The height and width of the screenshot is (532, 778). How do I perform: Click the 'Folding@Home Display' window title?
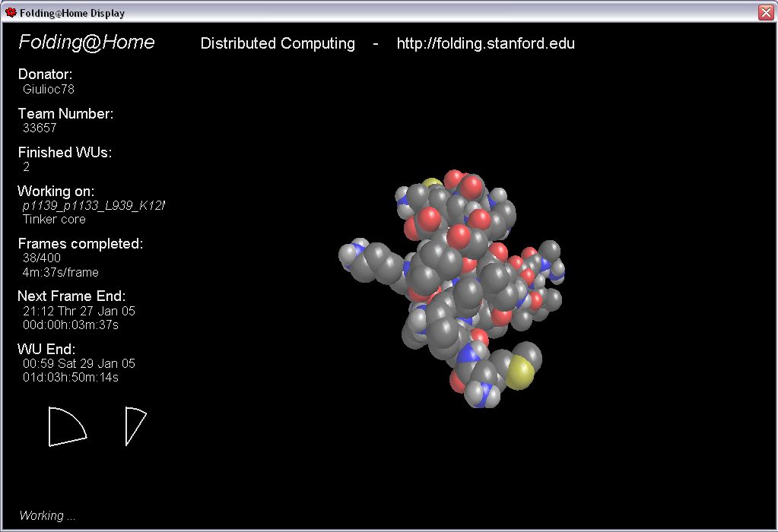(x=72, y=14)
